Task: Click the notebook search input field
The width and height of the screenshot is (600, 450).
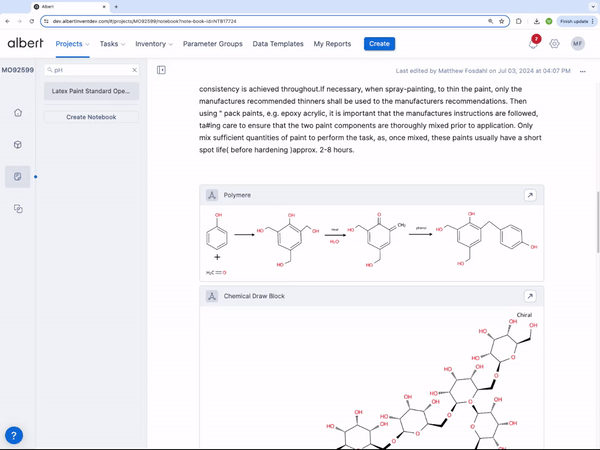Action: [x=91, y=70]
